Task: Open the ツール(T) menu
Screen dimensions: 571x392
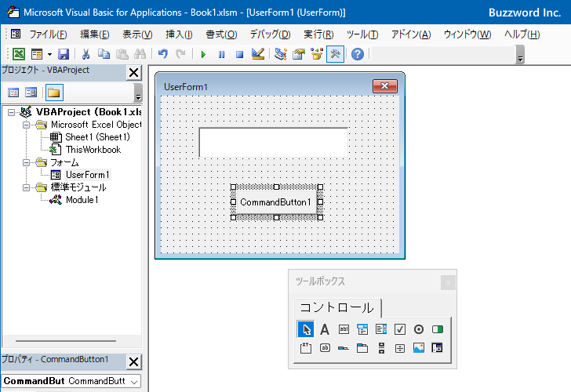Action: click(362, 34)
